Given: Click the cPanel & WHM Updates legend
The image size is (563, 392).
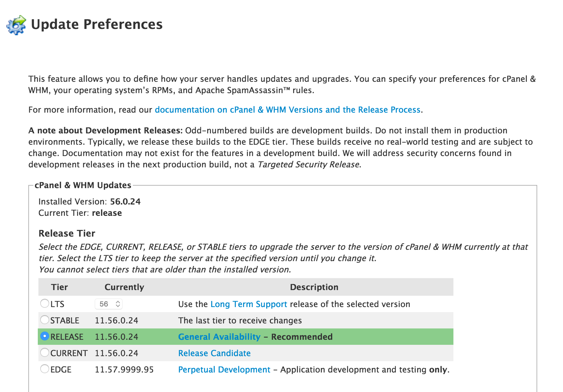Looking at the screenshot, I should click(83, 185).
